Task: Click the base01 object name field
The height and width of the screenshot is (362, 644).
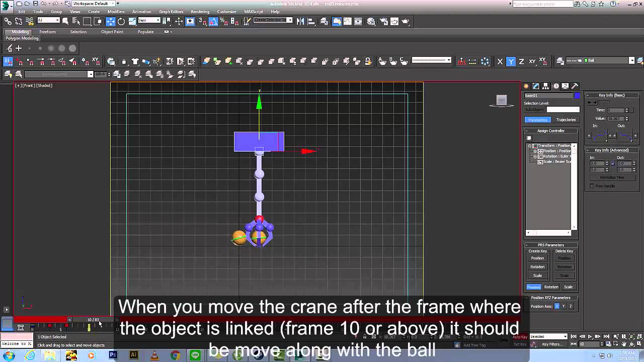Action: point(548,96)
